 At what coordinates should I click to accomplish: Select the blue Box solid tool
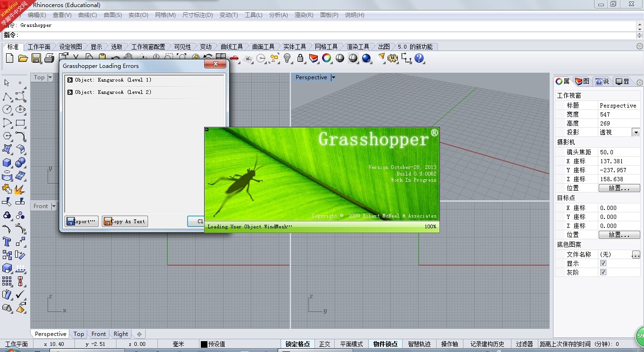(x=7, y=163)
